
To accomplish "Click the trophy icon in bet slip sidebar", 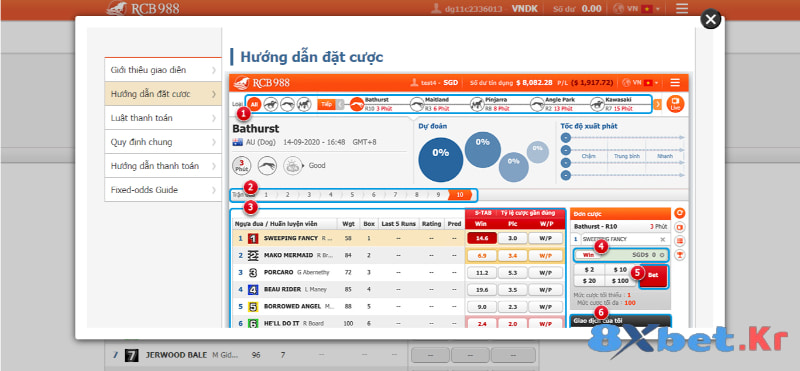I will coord(680,254).
